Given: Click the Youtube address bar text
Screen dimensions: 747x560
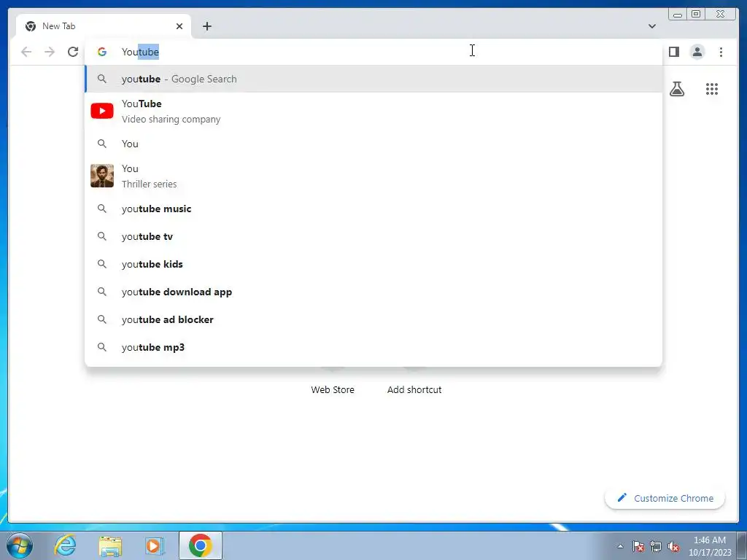Looking at the screenshot, I should coord(140,52).
